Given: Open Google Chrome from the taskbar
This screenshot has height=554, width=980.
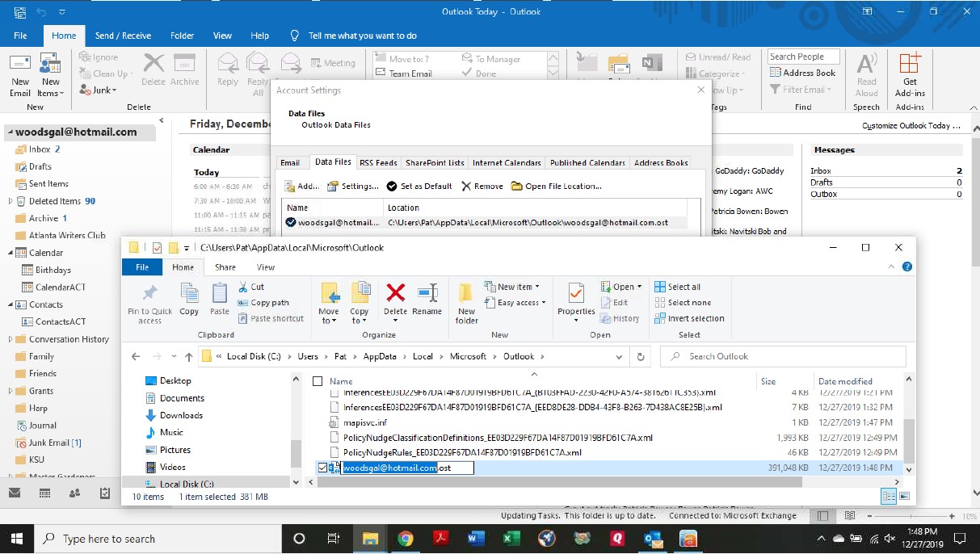Looking at the screenshot, I should tap(406, 539).
